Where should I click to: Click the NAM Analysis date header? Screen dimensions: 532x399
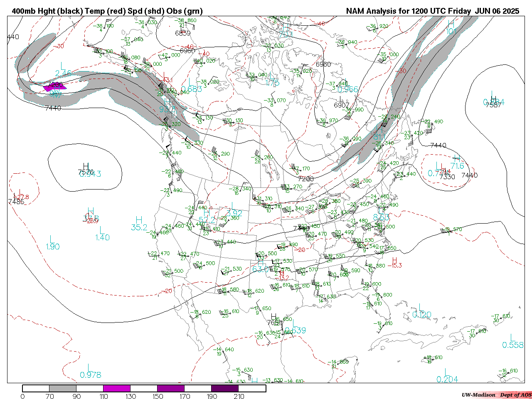click(432, 11)
